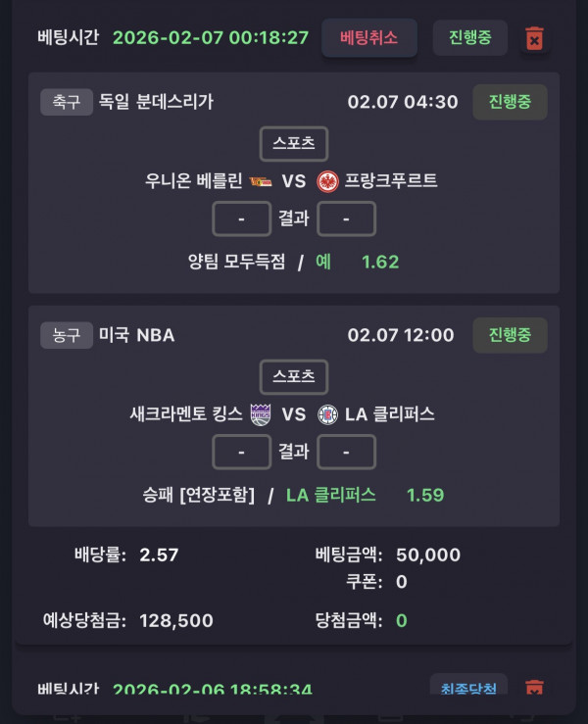Click the top 진행중 status button

[x=469, y=38]
